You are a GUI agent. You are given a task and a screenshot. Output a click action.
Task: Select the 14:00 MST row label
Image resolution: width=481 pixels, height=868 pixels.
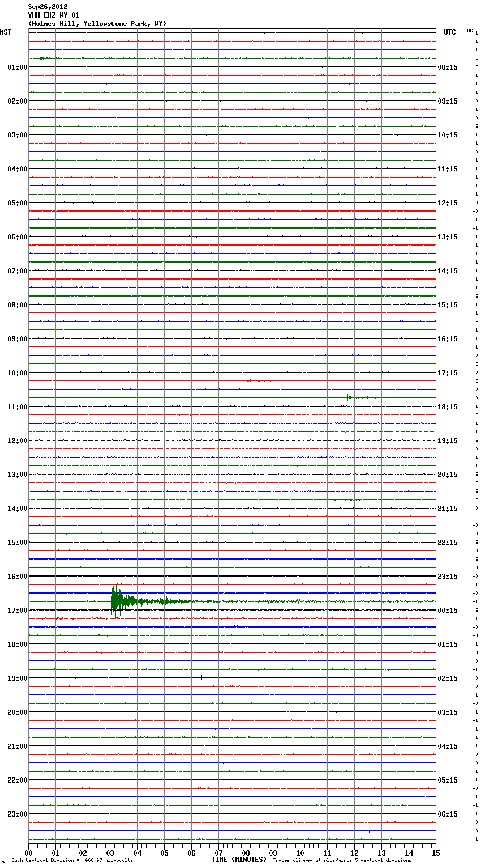17,509
